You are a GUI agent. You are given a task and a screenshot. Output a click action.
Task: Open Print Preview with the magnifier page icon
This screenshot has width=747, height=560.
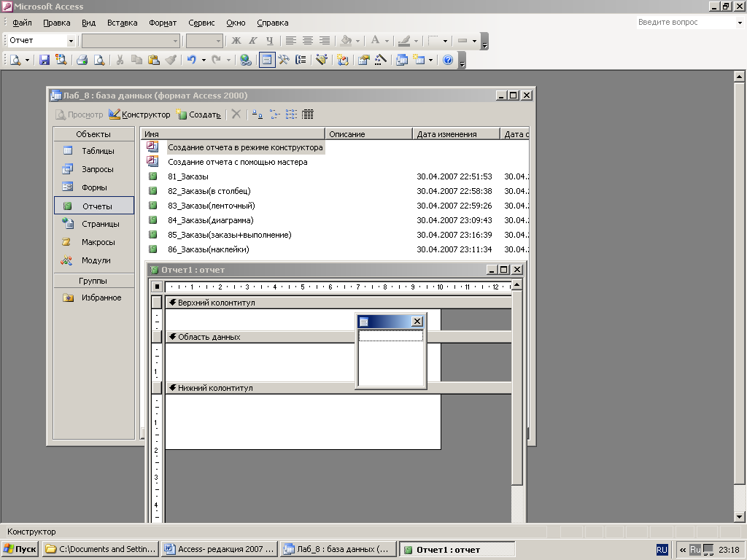pos(98,60)
